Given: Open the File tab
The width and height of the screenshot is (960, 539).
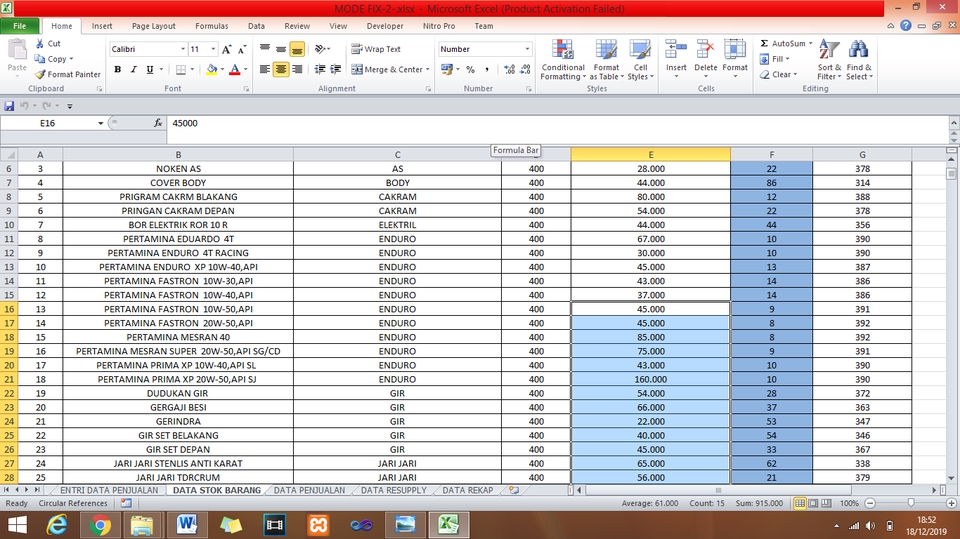Looking at the screenshot, I should 20,26.
